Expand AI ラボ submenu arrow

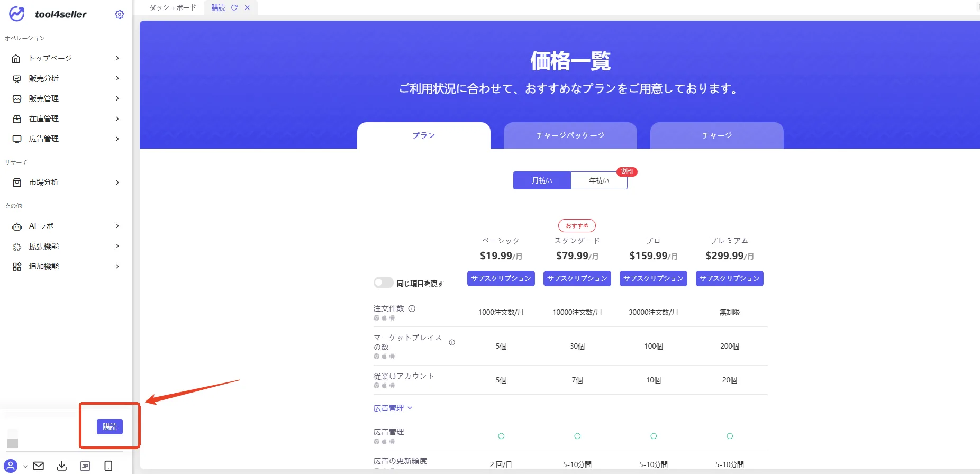(117, 226)
